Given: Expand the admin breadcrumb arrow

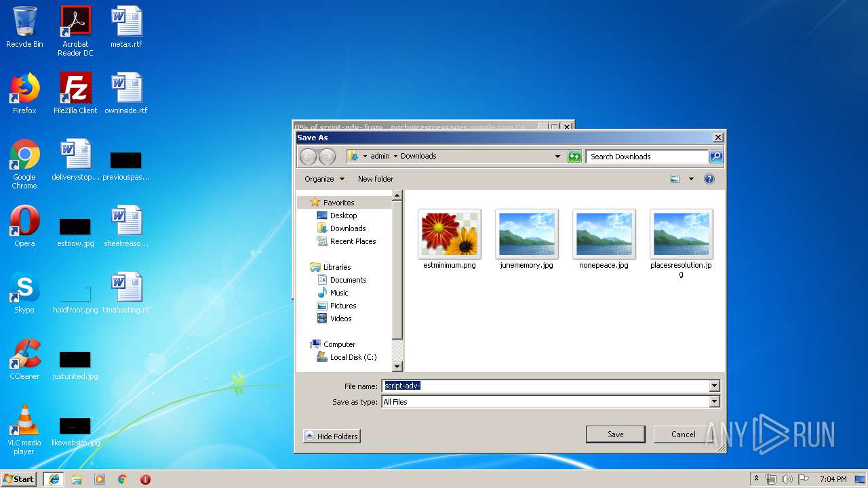Looking at the screenshot, I should (x=395, y=157).
